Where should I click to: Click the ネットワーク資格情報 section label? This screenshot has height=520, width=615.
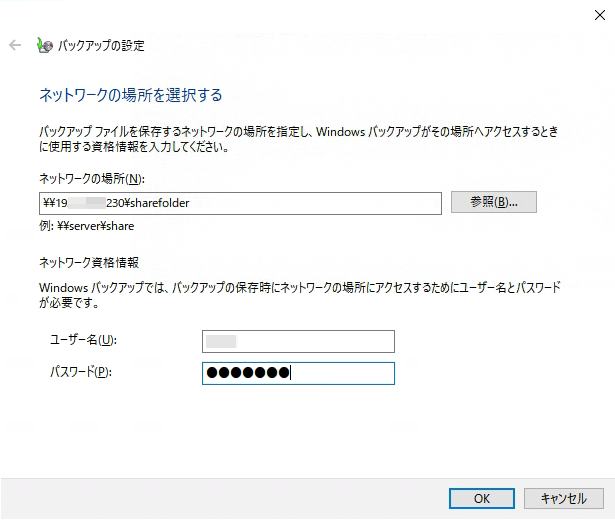pyautogui.click(x=88, y=261)
